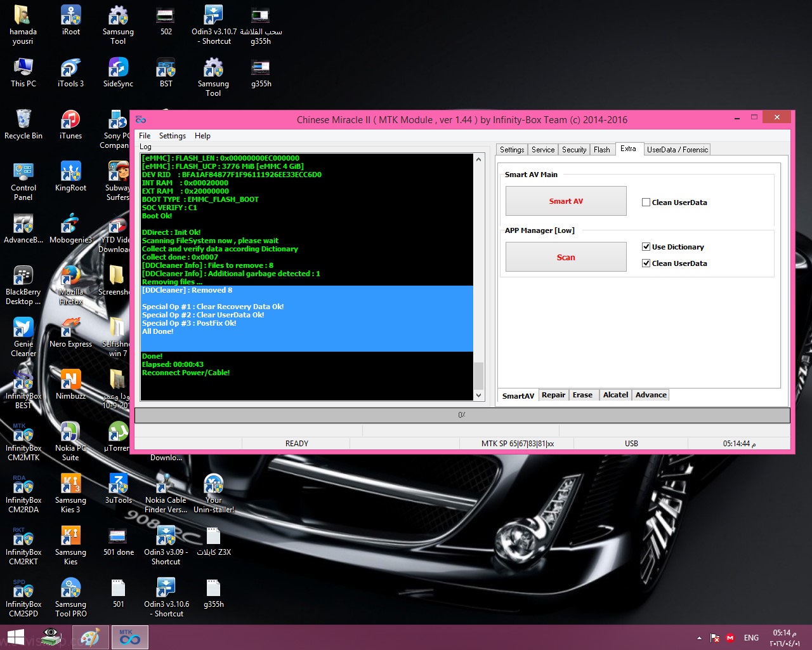Open the Samsung Kies 3 icon

pyautogui.click(x=70, y=494)
